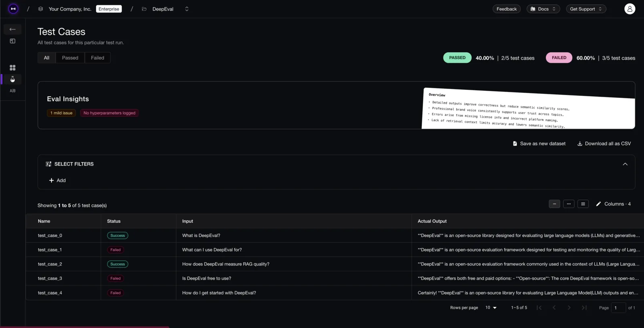644x328 pixels.
Task: Click Save as new dataset
Action: (x=539, y=144)
